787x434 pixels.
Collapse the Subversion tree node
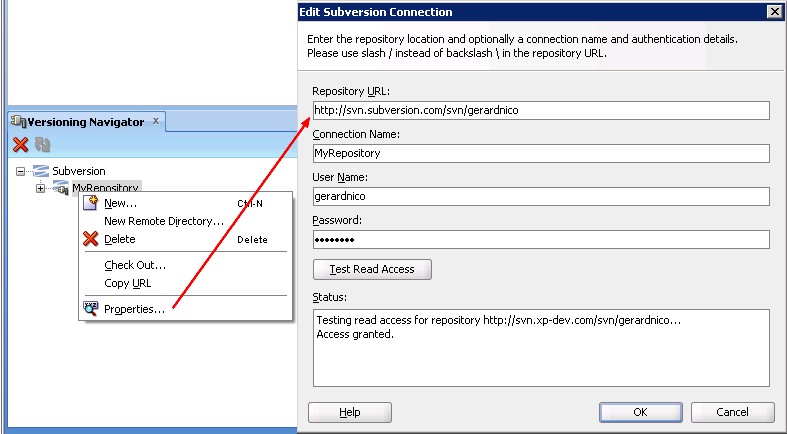point(20,171)
